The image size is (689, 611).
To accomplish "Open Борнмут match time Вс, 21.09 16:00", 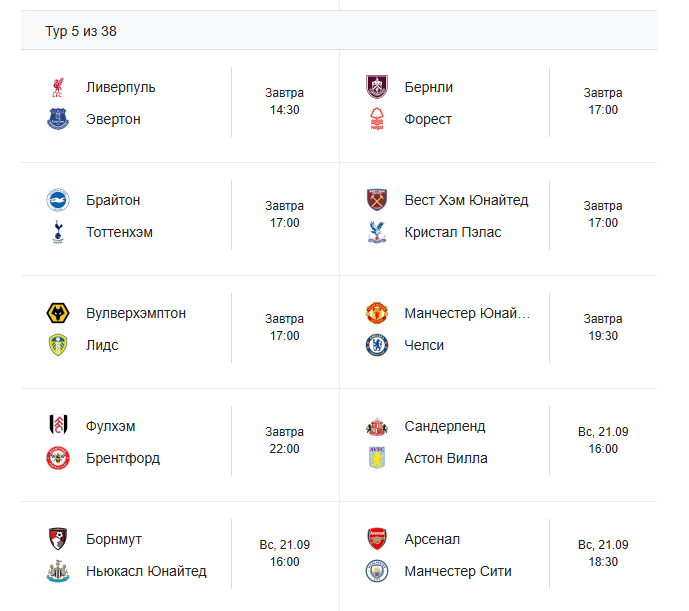I will coord(285,553).
